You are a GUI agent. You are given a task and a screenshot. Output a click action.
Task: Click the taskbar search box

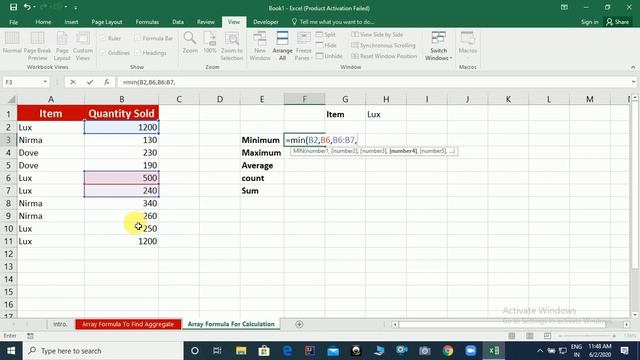click(x=103, y=351)
